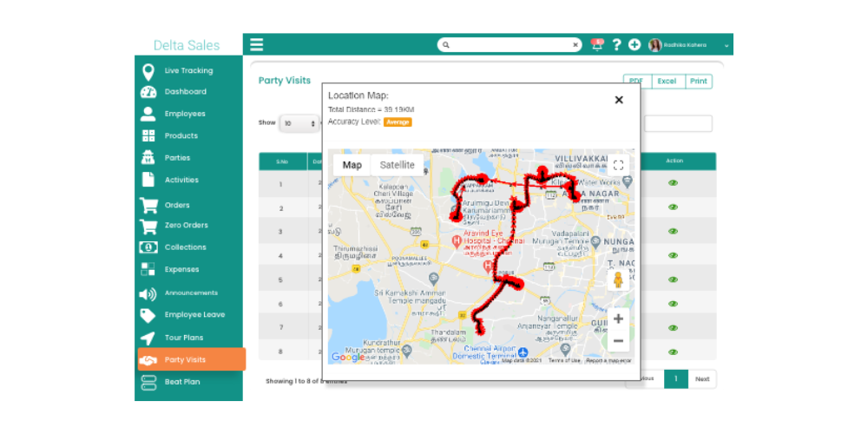Open the notifications bell

[597, 44]
